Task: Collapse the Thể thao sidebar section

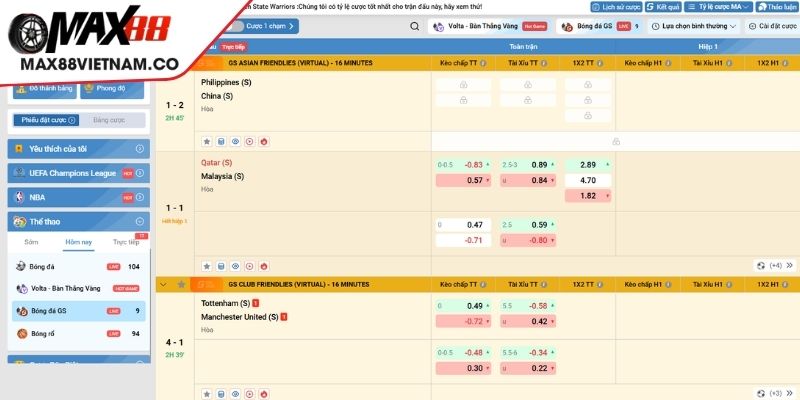Action: pos(141,222)
